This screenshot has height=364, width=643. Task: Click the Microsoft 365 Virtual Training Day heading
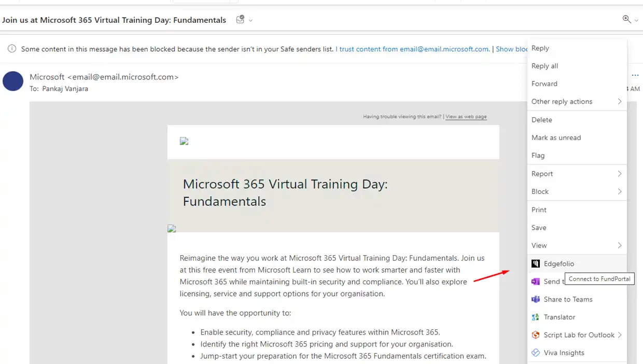(285, 192)
